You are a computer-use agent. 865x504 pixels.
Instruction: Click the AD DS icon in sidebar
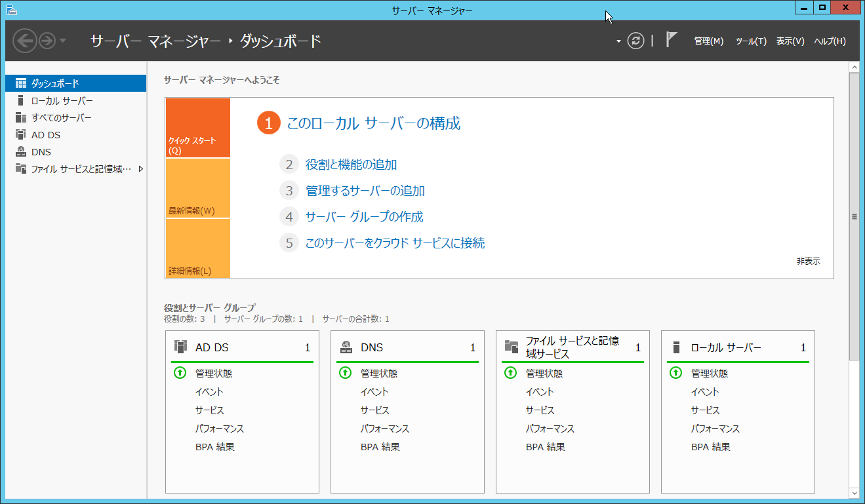[21, 135]
